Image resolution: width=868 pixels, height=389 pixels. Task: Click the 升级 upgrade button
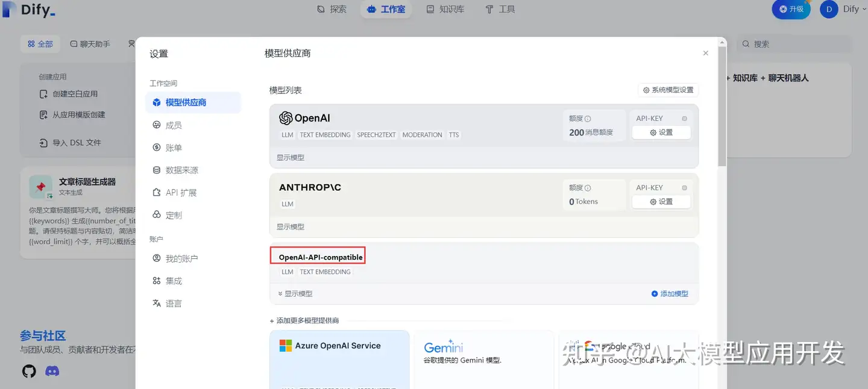coord(791,9)
